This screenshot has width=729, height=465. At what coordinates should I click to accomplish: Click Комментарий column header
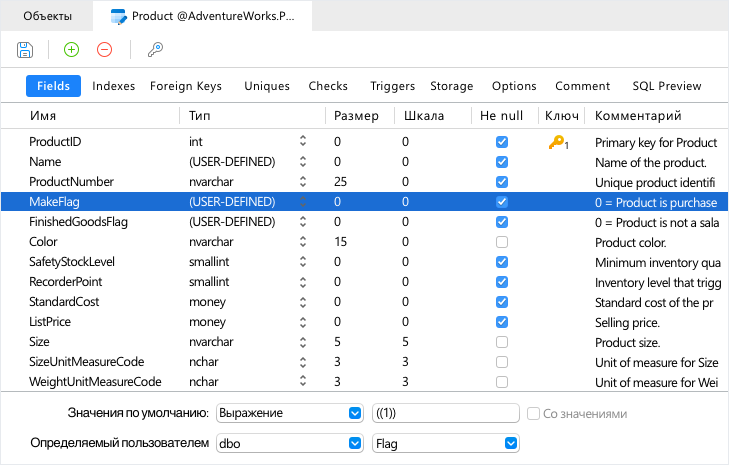(x=638, y=116)
